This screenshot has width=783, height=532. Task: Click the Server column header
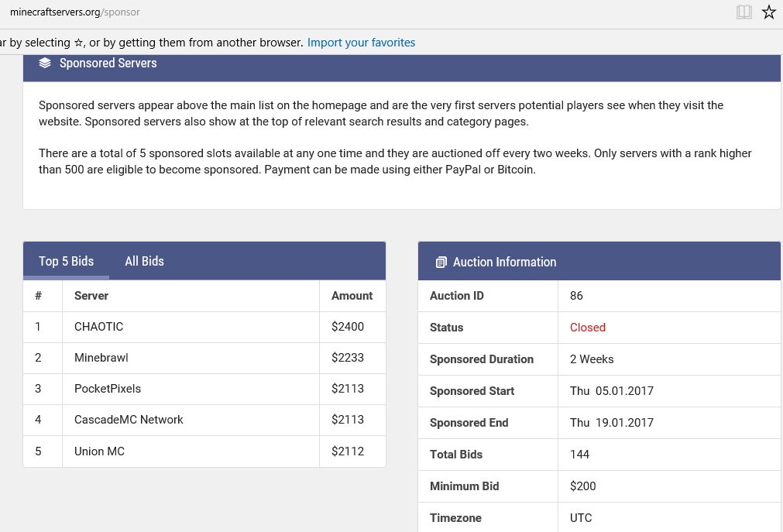[91, 296]
